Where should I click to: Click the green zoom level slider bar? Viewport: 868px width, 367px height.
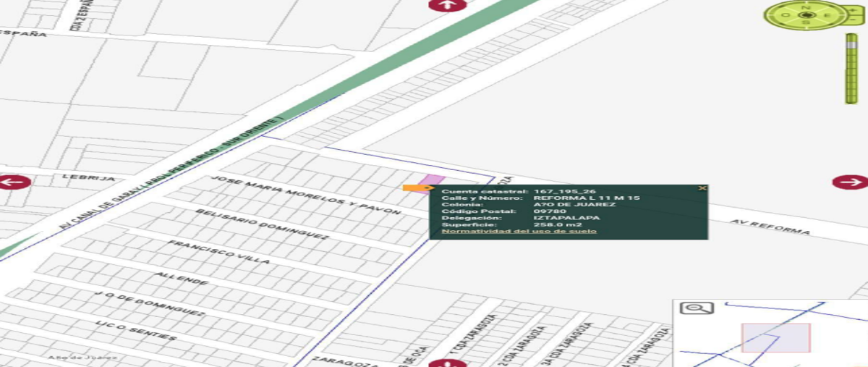point(851,69)
